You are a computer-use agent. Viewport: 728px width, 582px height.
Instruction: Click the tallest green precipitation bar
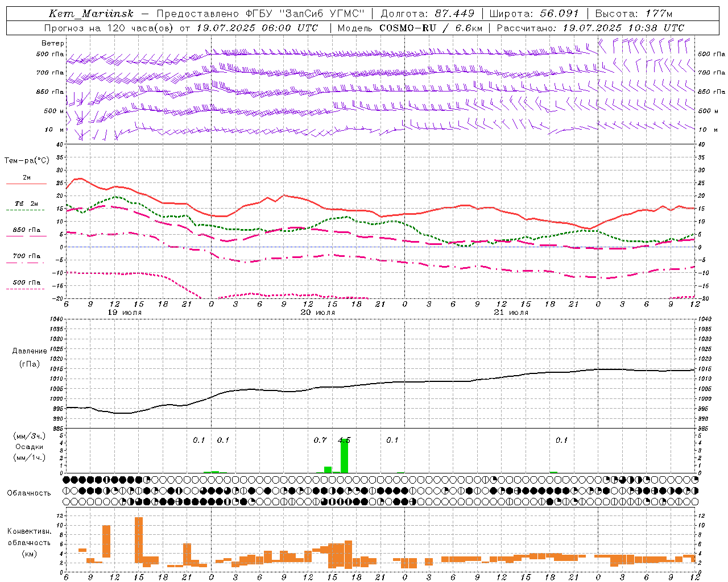pyautogui.click(x=344, y=456)
